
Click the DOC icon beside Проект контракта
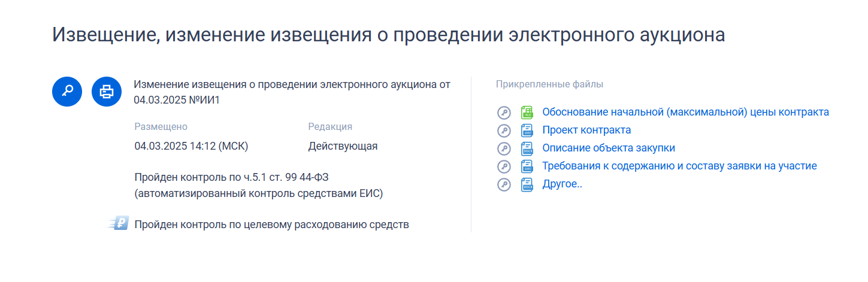click(527, 131)
